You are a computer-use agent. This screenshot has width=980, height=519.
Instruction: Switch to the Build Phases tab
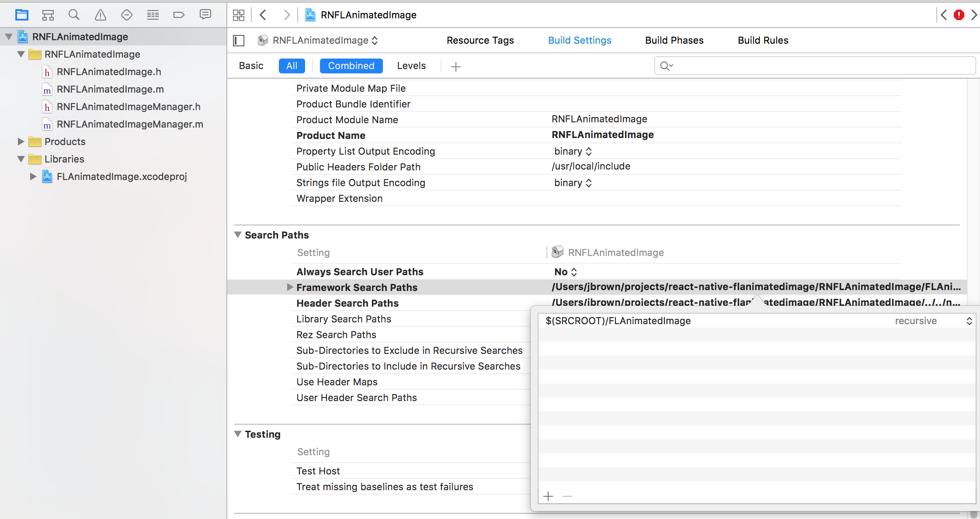tap(674, 40)
